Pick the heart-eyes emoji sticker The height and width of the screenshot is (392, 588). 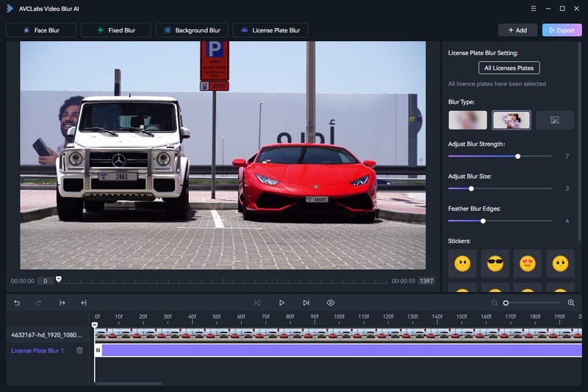pos(528,264)
